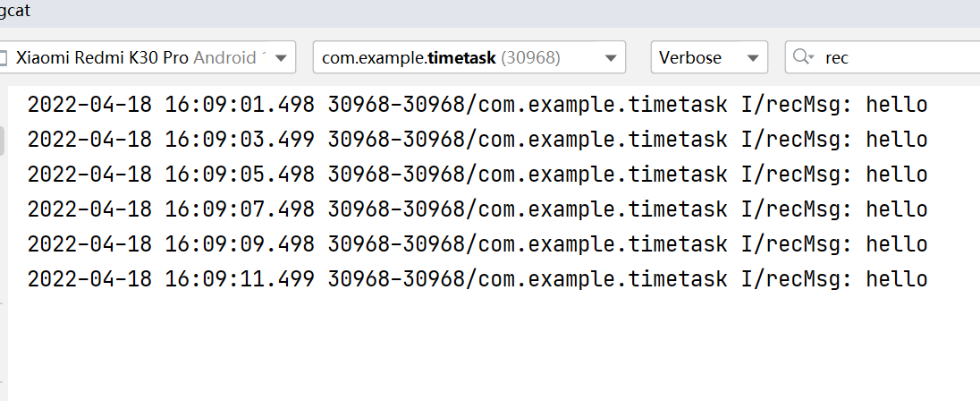Click the empty log area below entries
Screen dimensions: 980x401
(x=494, y=347)
